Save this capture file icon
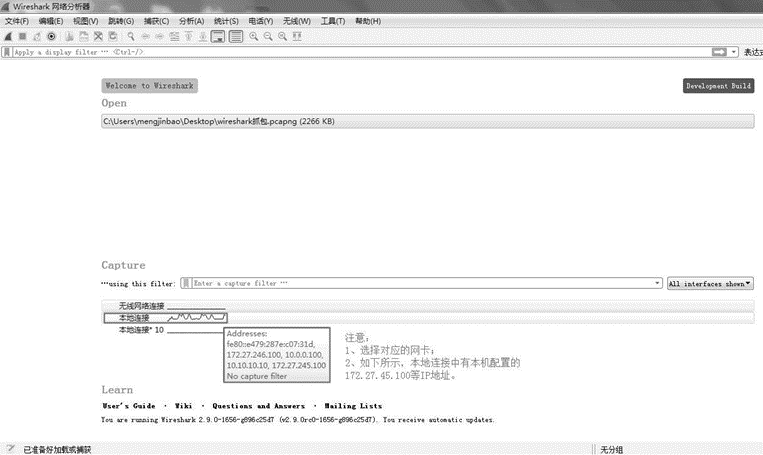 [84, 36]
